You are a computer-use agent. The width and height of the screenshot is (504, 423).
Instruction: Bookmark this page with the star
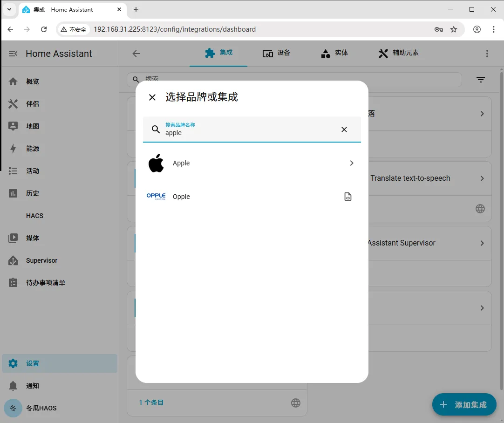click(x=454, y=29)
